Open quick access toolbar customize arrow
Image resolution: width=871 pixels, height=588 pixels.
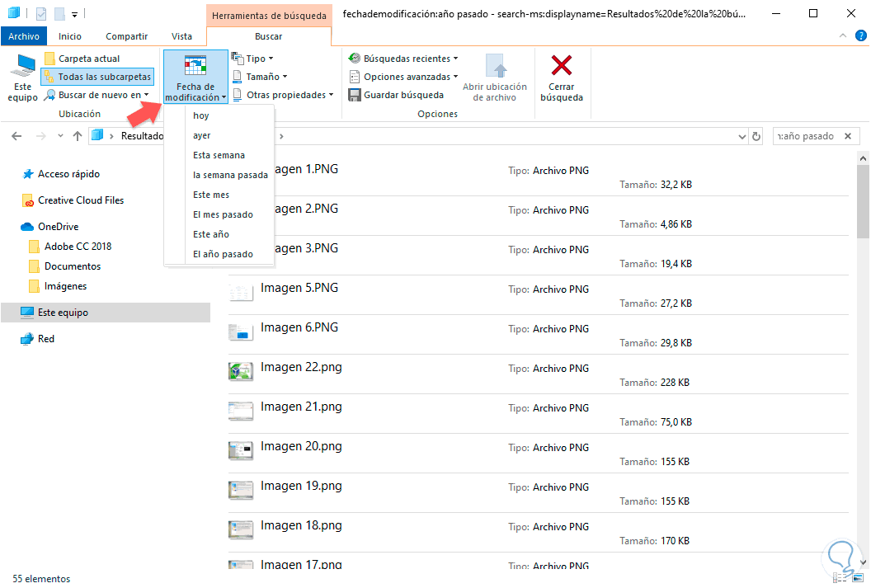74,14
